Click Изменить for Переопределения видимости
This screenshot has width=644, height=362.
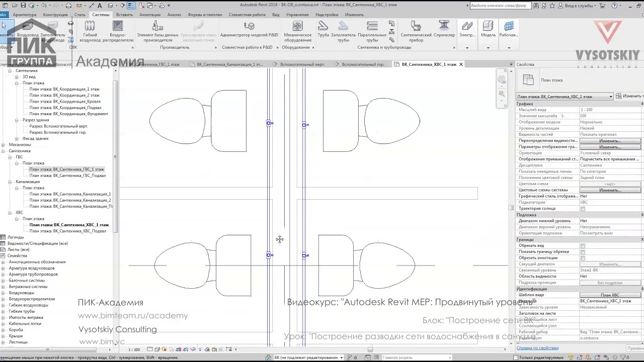click(x=610, y=141)
